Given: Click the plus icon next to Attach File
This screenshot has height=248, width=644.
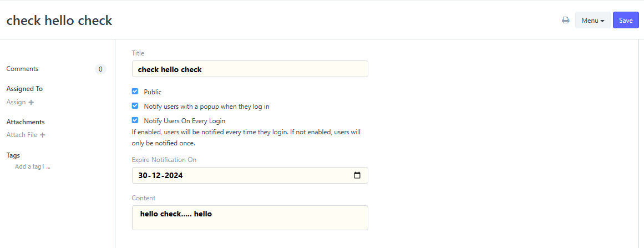Looking at the screenshot, I should coord(43,135).
